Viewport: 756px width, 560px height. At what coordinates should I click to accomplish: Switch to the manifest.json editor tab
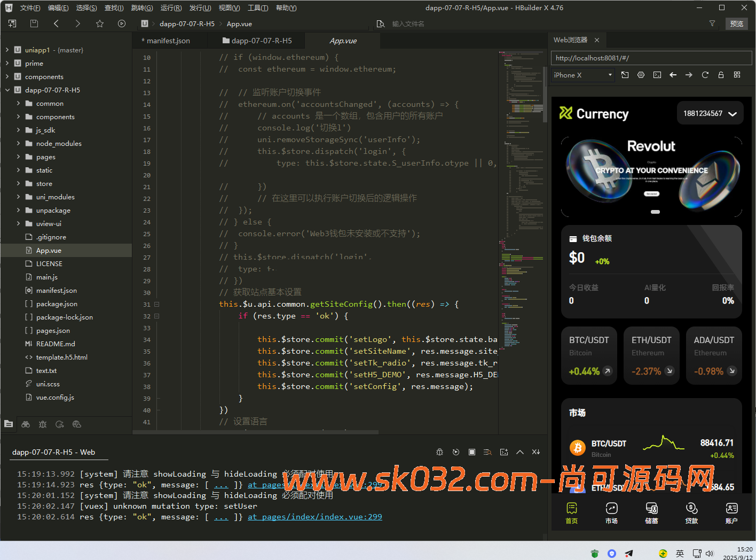coord(168,41)
